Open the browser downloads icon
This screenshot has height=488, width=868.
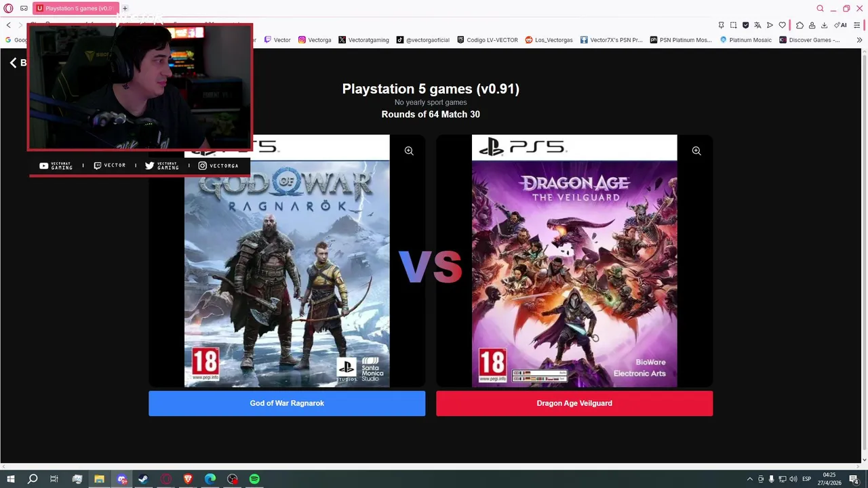pyautogui.click(x=824, y=25)
